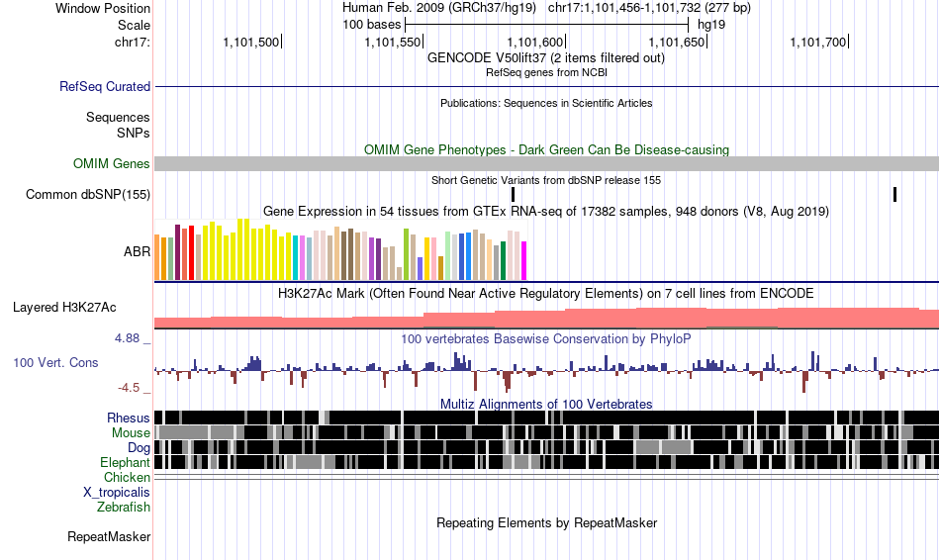The width and height of the screenshot is (940, 560).
Task: Click the 1,101,550 ruler position label
Action: (393, 42)
